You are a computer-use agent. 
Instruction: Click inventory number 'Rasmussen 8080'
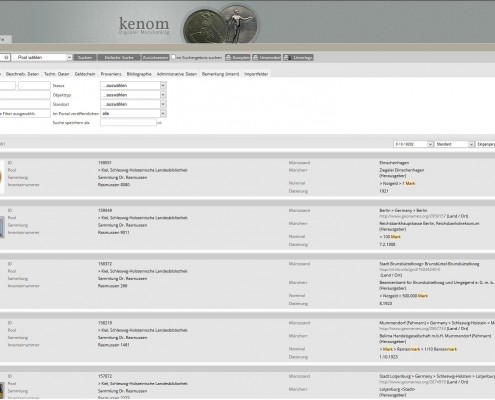(114, 185)
